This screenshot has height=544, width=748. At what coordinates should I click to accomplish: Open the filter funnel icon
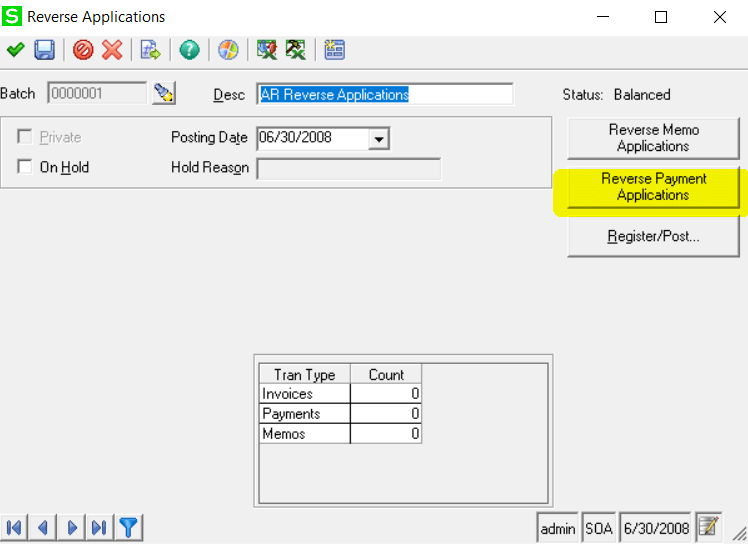pos(129,527)
